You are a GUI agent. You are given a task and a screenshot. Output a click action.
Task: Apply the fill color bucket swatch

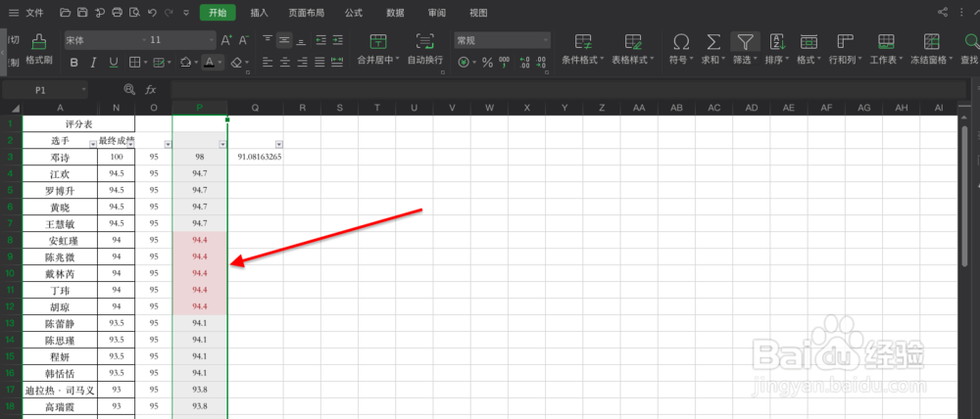pos(185,63)
